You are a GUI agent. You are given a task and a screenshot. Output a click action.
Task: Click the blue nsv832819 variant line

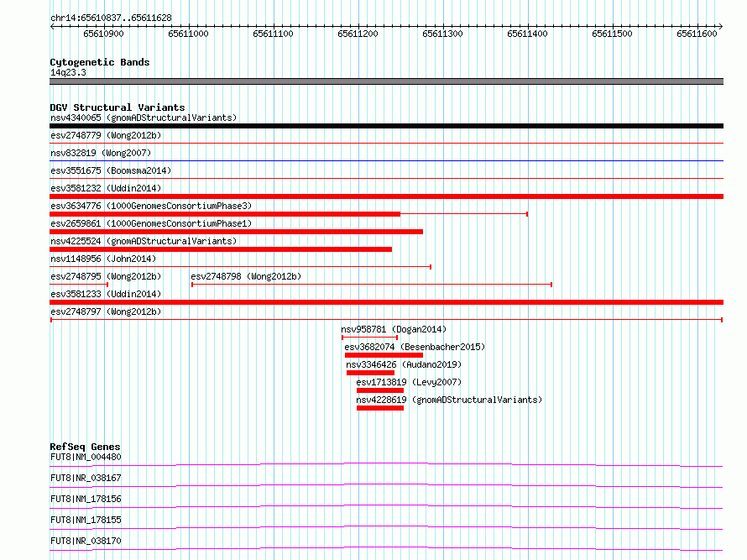pos(386,160)
